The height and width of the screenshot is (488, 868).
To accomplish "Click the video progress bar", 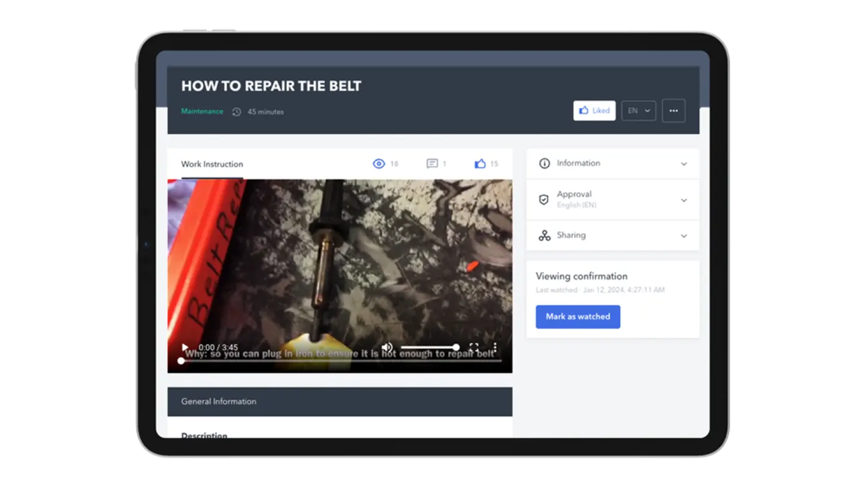I will click(341, 361).
